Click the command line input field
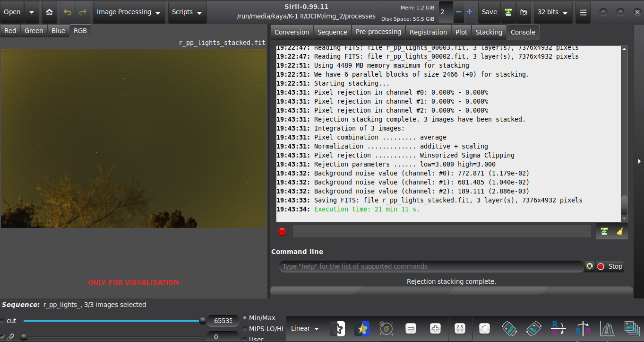644x342 pixels. tap(431, 266)
